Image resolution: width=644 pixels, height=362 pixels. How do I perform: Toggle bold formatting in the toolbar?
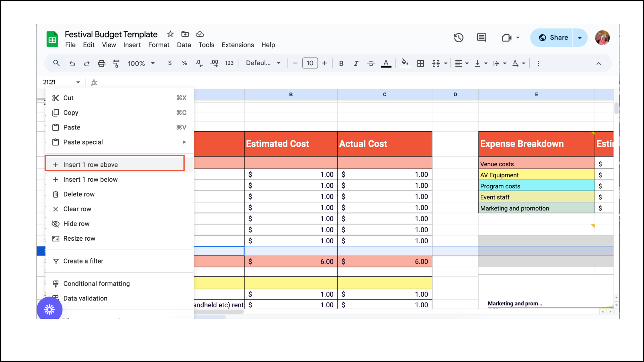coord(341,63)
